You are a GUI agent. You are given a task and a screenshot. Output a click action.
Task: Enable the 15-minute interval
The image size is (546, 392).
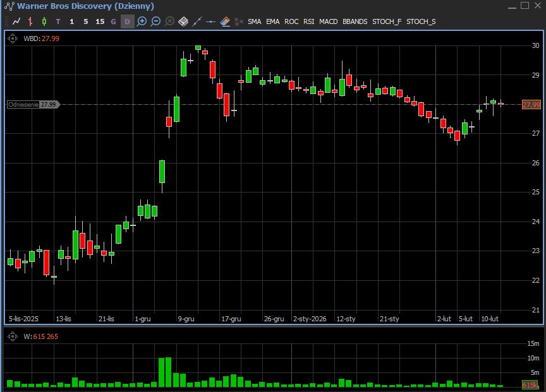(x=100, y=21)
